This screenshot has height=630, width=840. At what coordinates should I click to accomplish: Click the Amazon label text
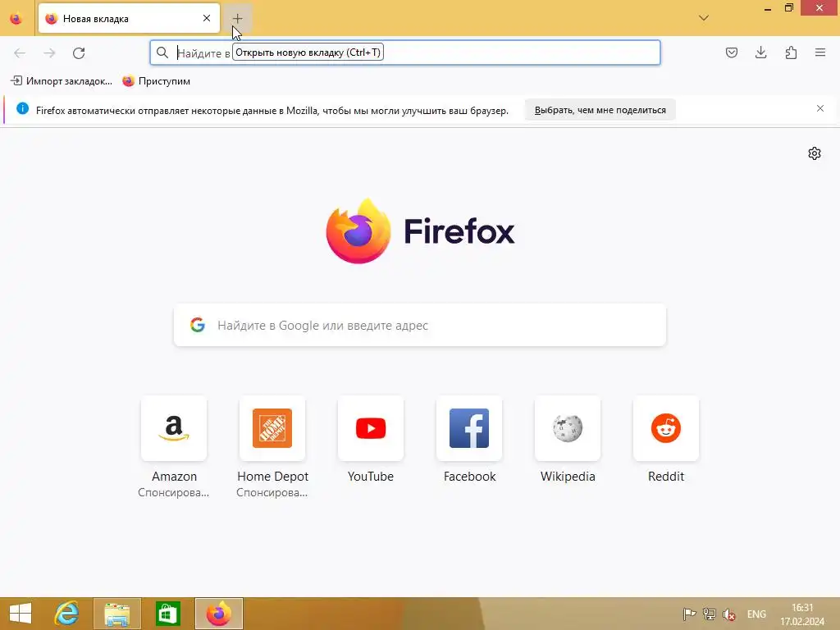point(174,477)
